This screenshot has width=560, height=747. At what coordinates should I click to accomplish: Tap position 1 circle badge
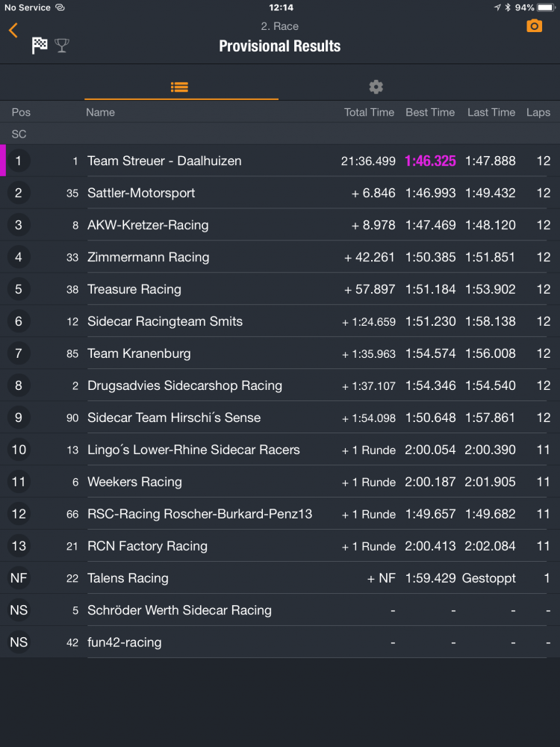pyautogui.click(x=19, y=161)
